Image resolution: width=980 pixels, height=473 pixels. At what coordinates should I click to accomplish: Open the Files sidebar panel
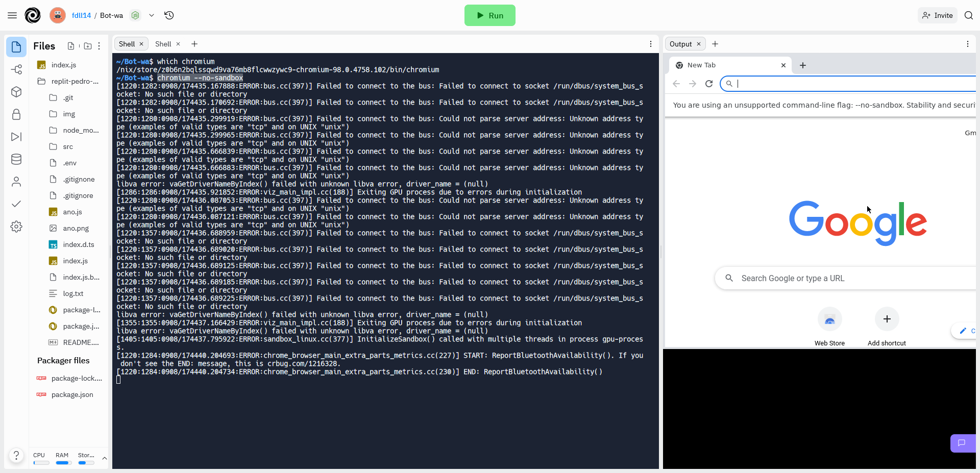(16, 47)
